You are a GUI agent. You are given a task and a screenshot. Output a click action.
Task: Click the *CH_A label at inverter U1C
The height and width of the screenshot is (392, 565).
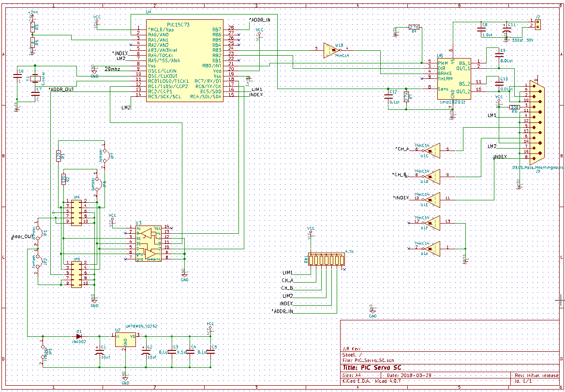click(x=402, y=149)
